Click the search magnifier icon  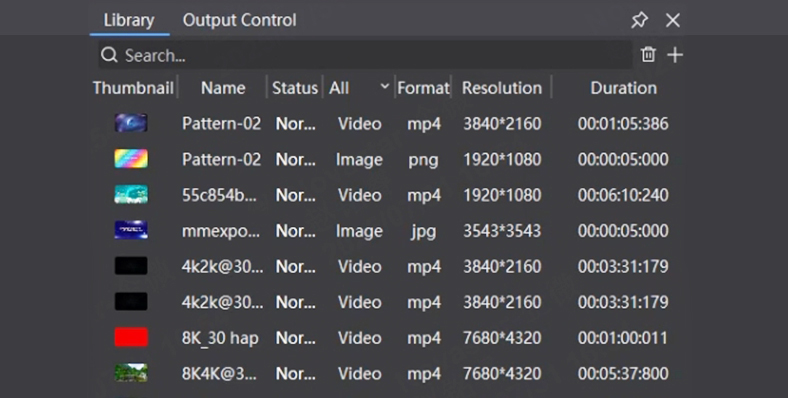(109, 55)
